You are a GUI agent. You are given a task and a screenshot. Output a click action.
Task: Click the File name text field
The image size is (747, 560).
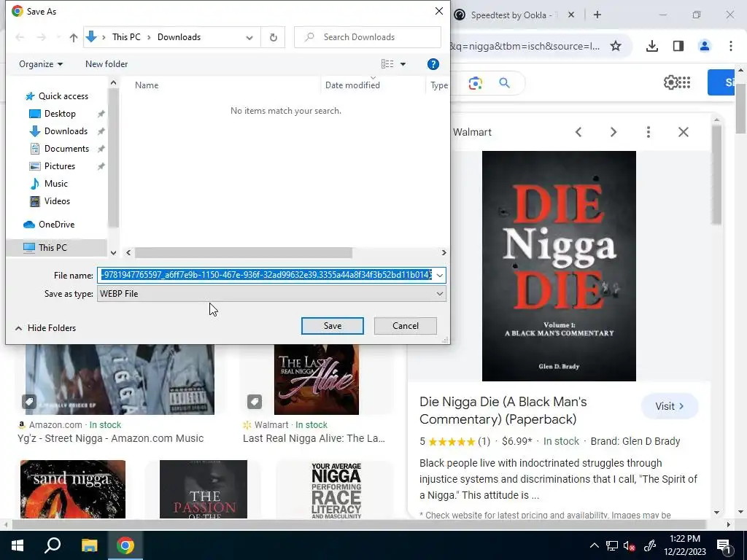(x=266, y=275)
